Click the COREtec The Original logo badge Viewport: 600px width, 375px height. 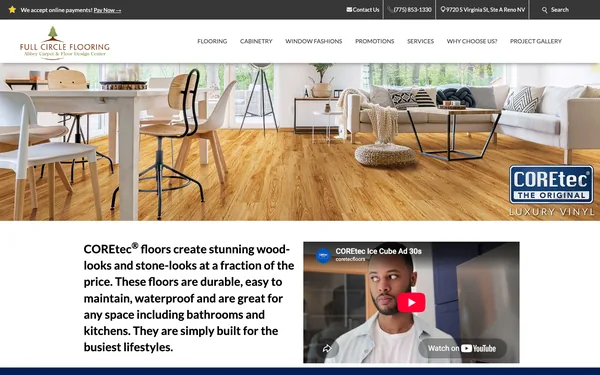pos(551,184)
